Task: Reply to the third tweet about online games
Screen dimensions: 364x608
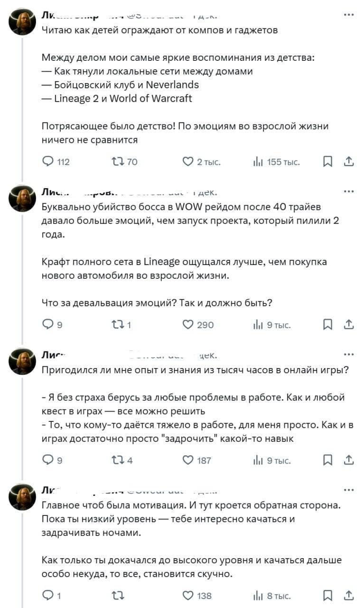Action: click(48, 459)
